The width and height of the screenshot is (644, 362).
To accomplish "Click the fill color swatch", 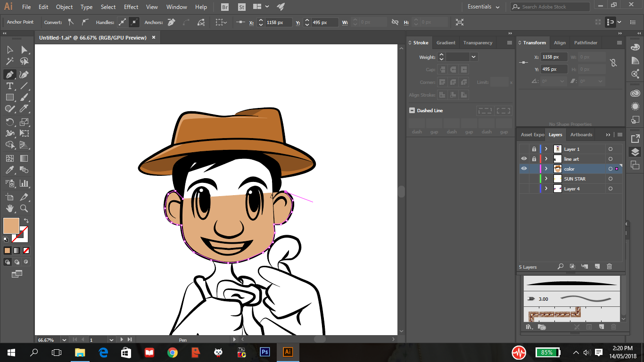I will pyautogui.click(x=11, y=226).
